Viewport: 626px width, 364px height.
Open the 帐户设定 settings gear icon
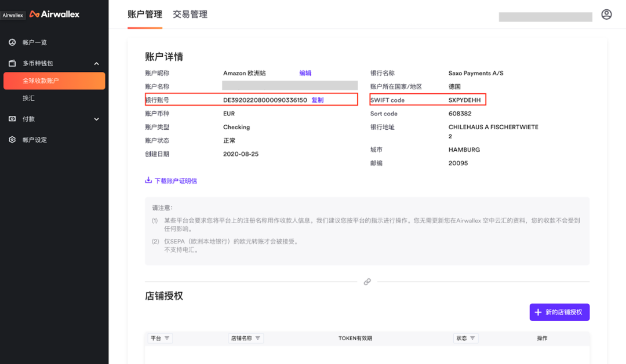[13, 139]
